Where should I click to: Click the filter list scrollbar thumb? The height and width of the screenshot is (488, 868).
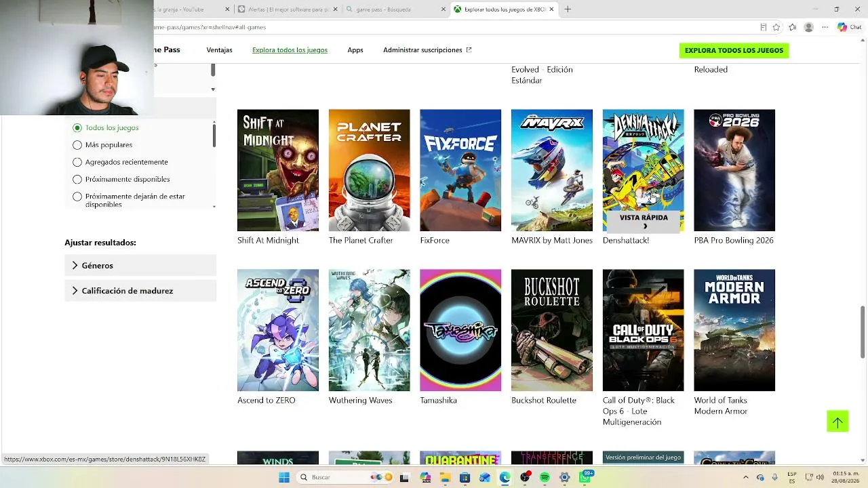point(214,134)
